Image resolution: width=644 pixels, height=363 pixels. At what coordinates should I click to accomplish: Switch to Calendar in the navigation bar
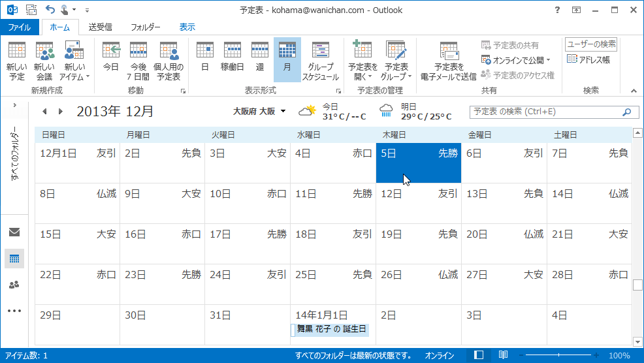[x=14, y=259]
